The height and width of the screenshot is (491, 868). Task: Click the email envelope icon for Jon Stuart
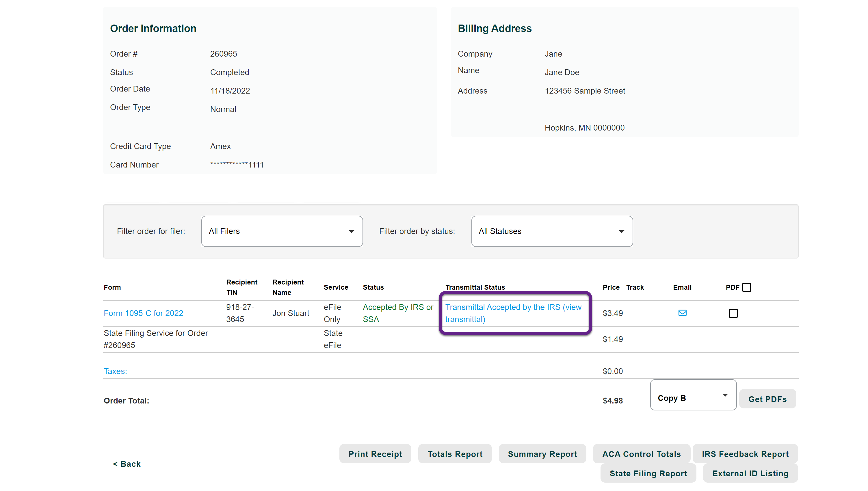[x=682, y=313]
